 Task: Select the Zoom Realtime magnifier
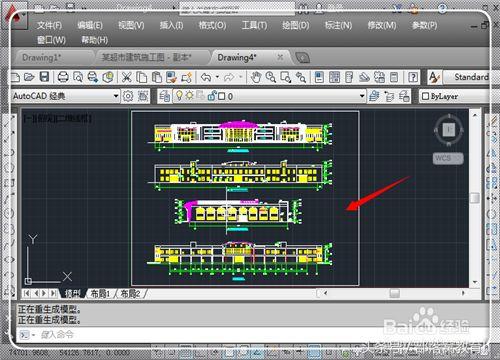(270, 77)
